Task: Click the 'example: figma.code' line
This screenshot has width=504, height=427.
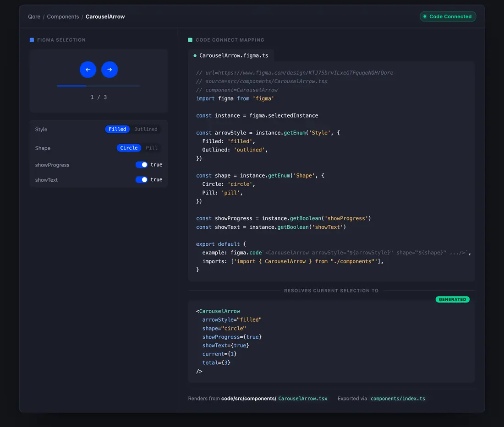Action: [337, 253]
